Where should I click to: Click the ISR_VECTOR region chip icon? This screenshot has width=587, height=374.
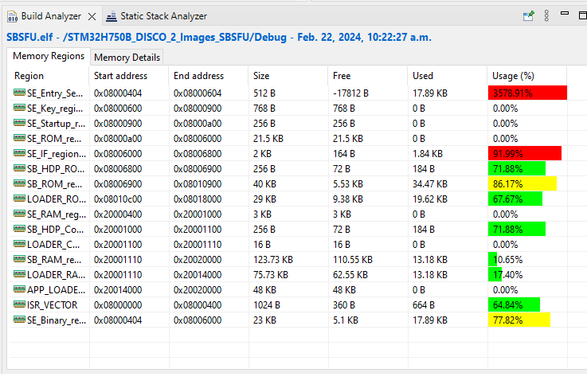(x=19, y=304)
